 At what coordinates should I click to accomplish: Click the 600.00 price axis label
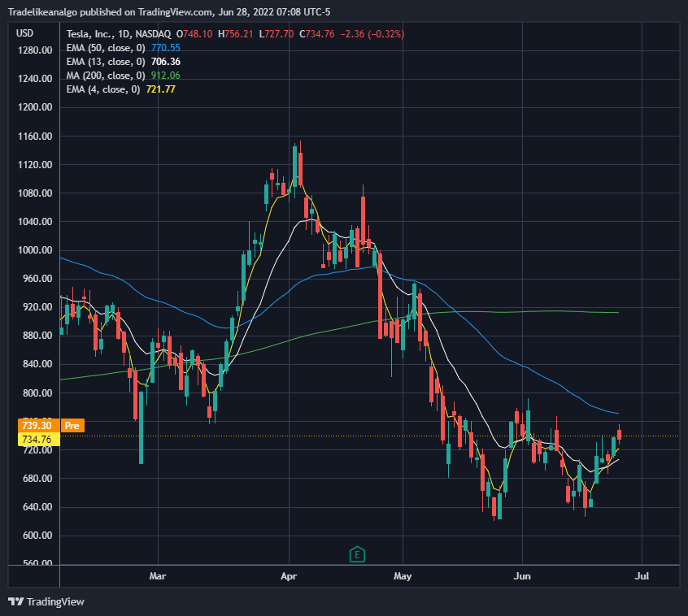[x=37, y=536]
